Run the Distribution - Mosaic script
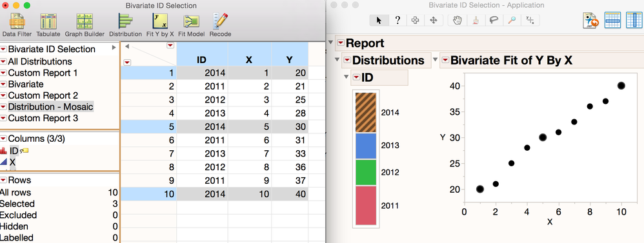Viewport: 644px width, 243px height. [50, 107]
